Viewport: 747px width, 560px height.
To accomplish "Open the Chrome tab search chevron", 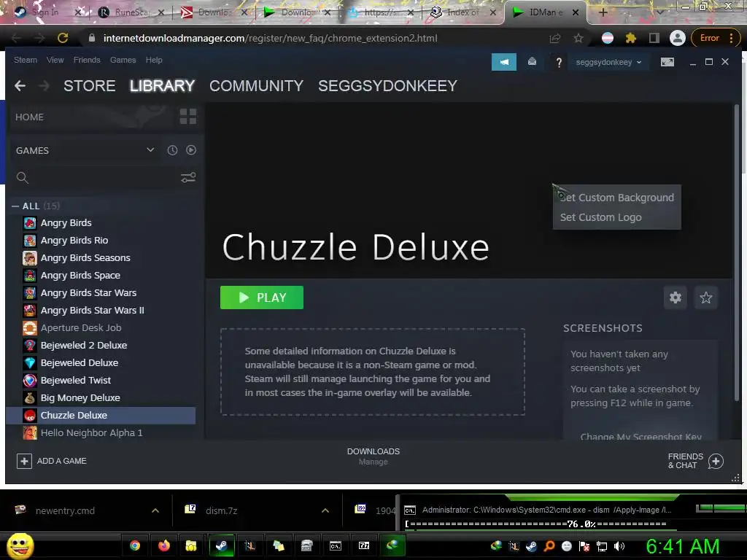I will coord(659,12).
